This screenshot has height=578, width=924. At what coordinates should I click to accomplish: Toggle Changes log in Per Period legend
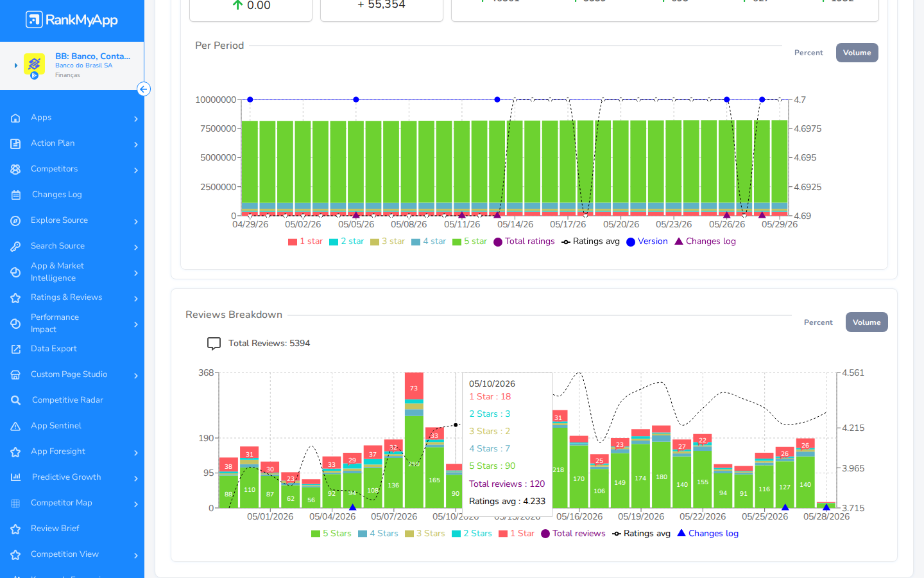point(705,241)
